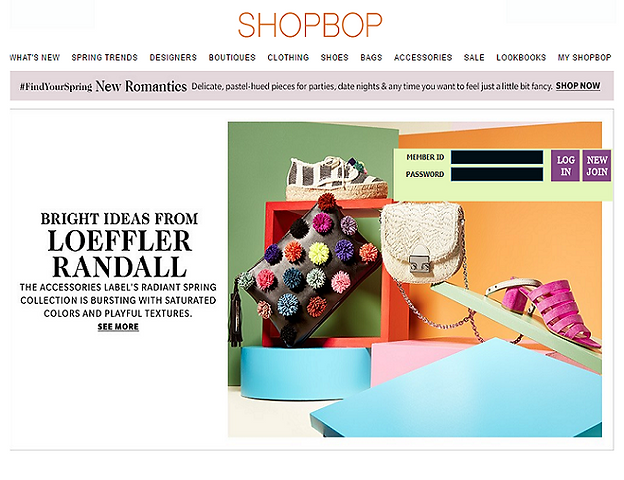Open the BOUTIQUES menu

click(232, 58)
